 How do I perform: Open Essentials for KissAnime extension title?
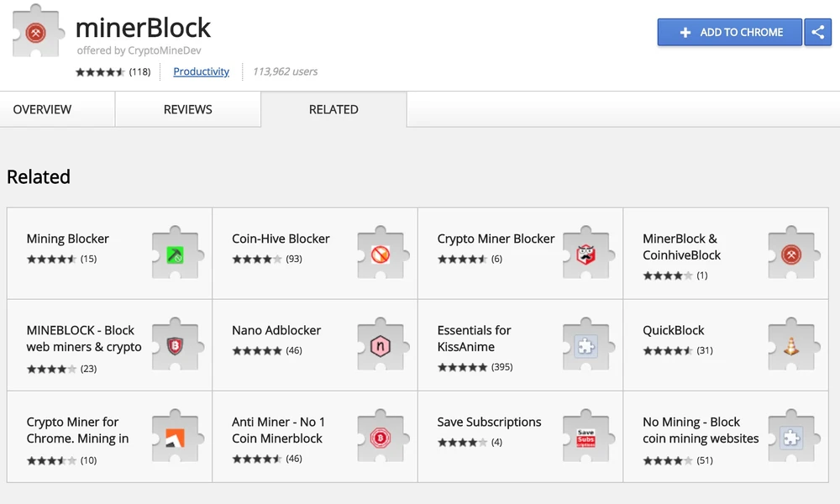point(474,339)
